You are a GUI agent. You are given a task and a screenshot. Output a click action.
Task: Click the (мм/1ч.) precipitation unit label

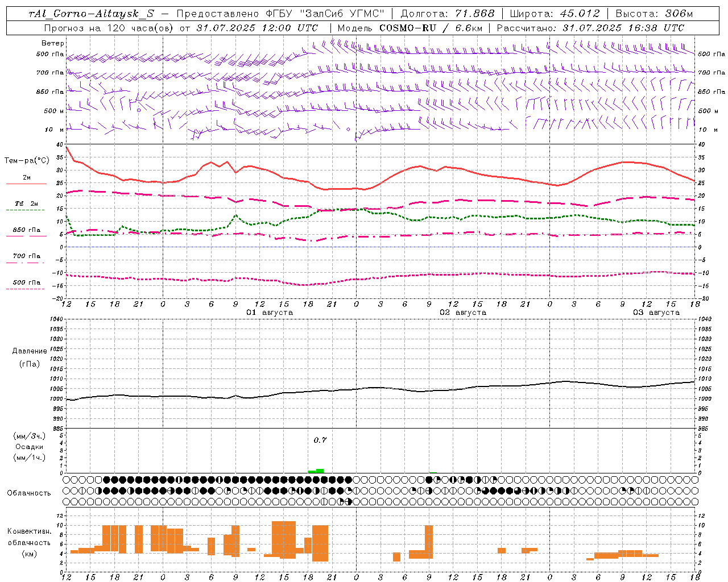30,458
